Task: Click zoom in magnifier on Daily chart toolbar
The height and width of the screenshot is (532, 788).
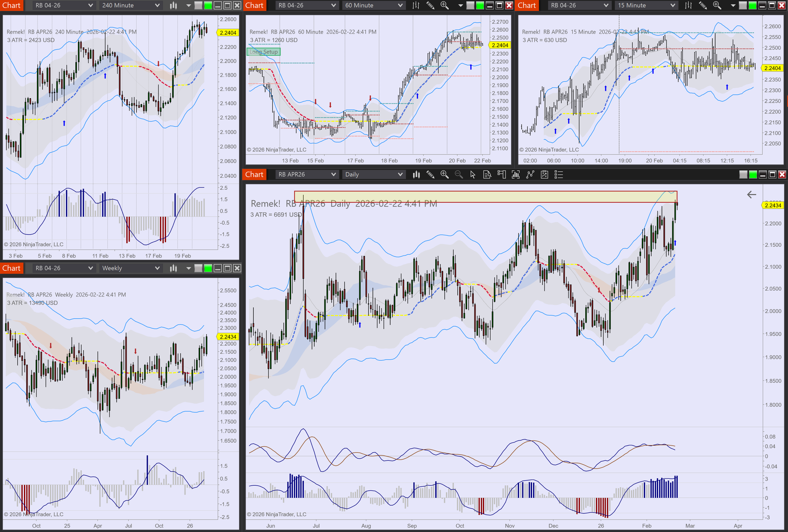Action: [x=444, y=175]
